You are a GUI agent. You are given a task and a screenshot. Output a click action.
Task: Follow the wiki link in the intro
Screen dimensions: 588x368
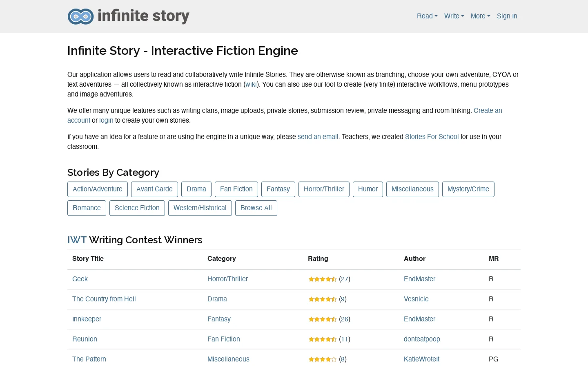point(251,84)
